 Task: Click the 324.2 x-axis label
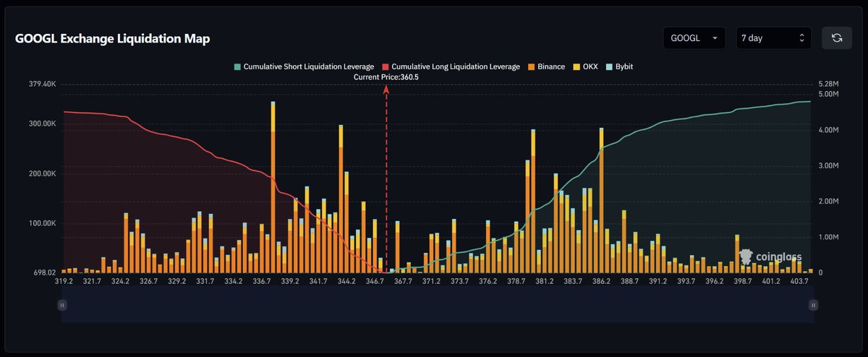[x=121, y=281]
